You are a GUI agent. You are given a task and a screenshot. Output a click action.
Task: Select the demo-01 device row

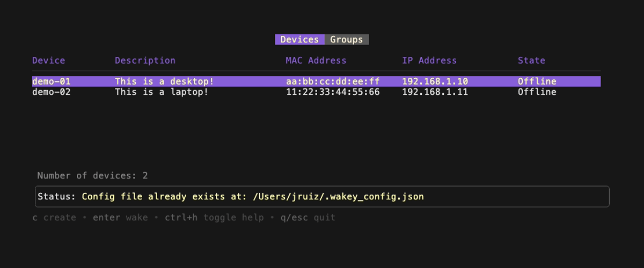pyautogui.click(x=316, y=81)
